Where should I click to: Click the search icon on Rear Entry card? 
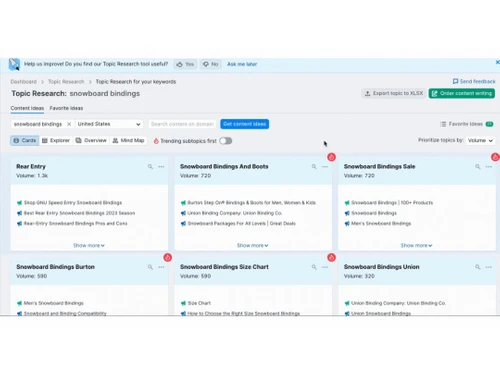point(150,166)
